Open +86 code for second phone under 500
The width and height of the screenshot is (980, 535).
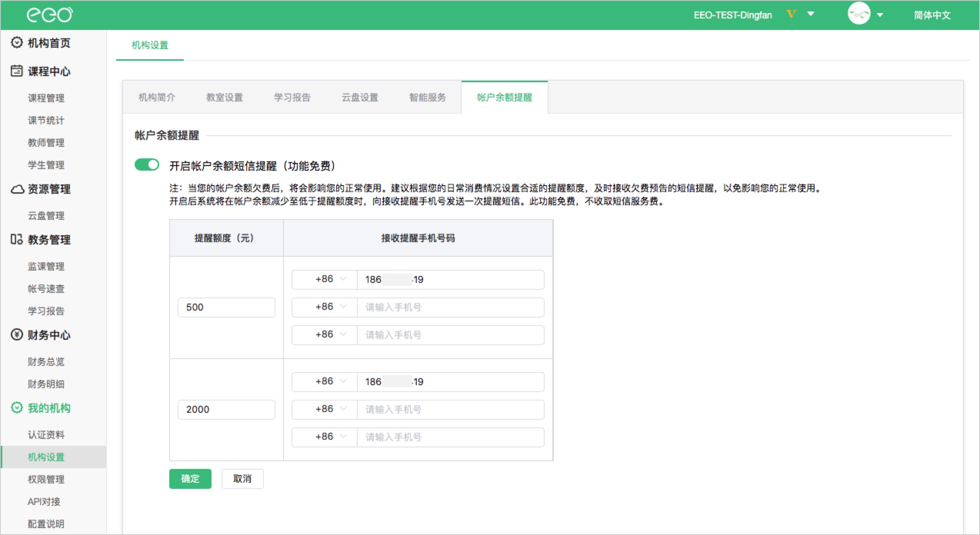(x=325, y=307)
